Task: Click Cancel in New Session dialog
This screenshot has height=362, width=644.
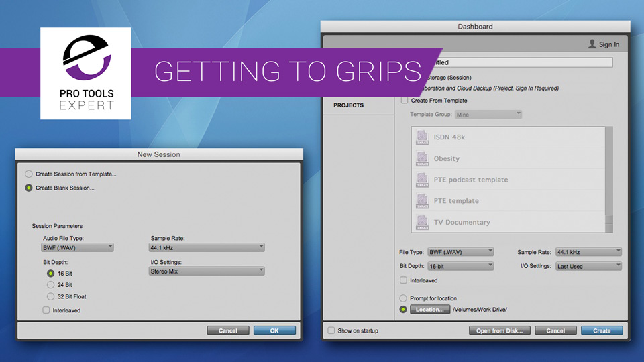Action: pos(228,330)
